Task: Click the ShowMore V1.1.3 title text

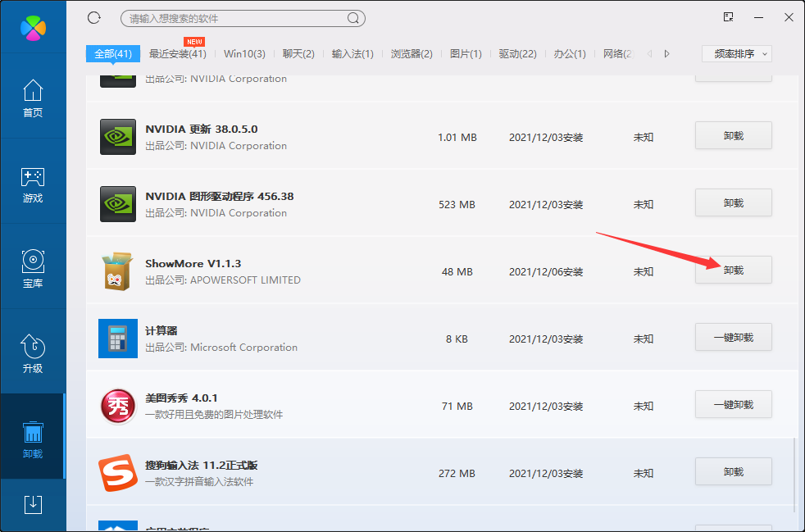Action: coord(193,263)
